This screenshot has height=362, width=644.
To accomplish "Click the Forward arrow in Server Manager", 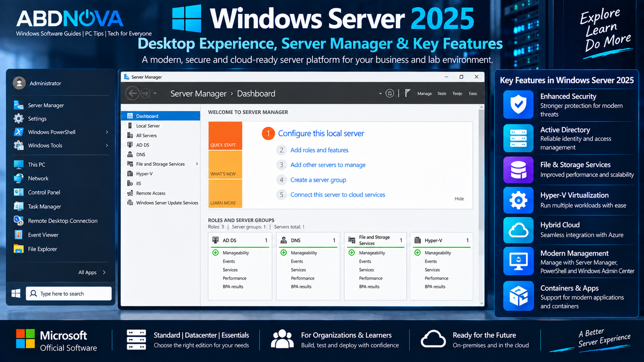I will click(x=145, y=93).
